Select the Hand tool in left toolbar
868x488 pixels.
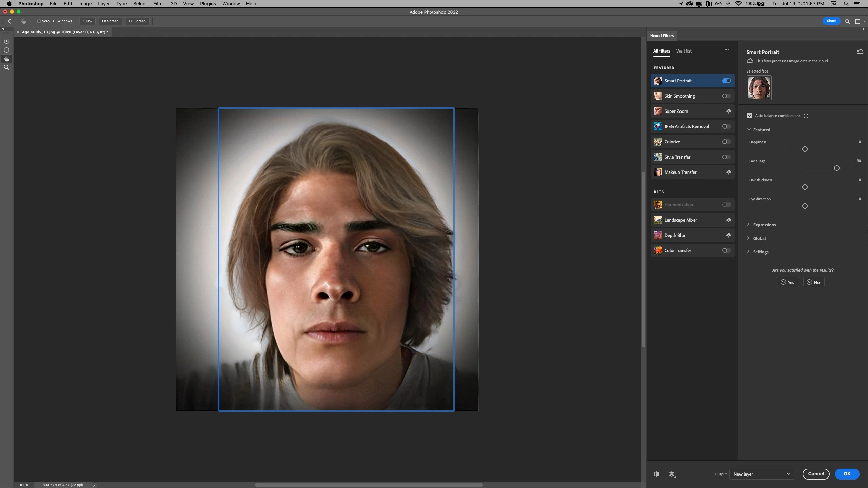(x=6, y=59)
